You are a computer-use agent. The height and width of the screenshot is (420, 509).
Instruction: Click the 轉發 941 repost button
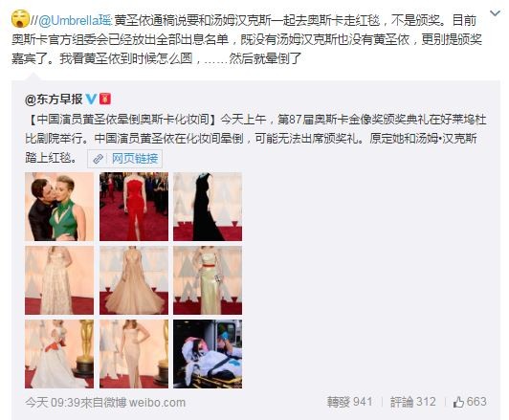point(349,402)
